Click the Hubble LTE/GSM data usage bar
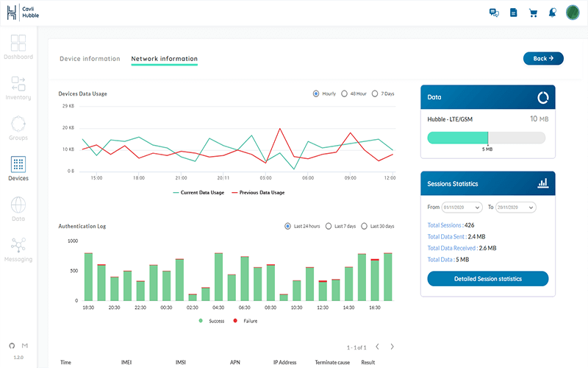Image resolution: width=588 pixels, height=368 pixels. coord(487,138)
